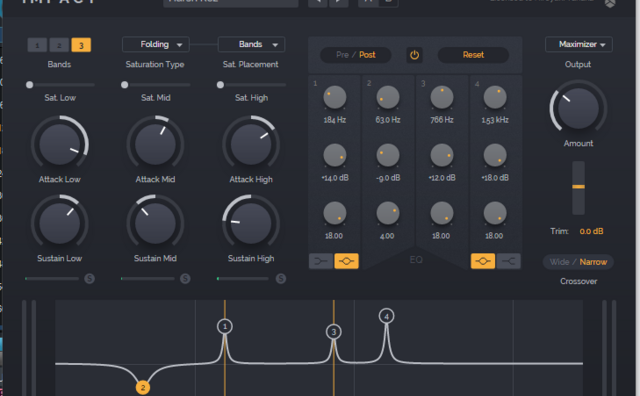Open the Folding saturation type dropdown
Viewport: 640px width, 396px height.
pyautogui.click(x=156, y=44)
